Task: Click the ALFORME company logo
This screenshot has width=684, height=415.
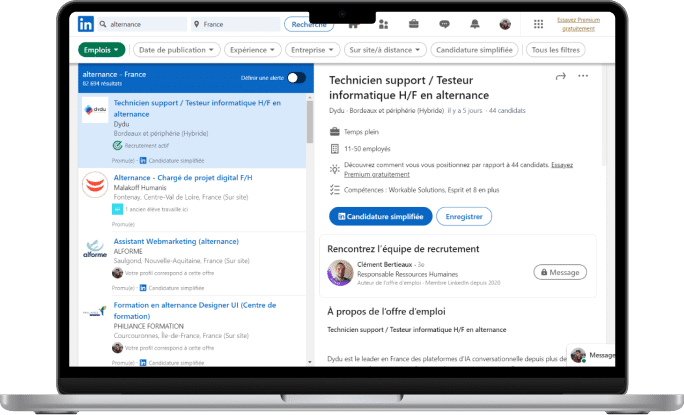Action: 95,248
